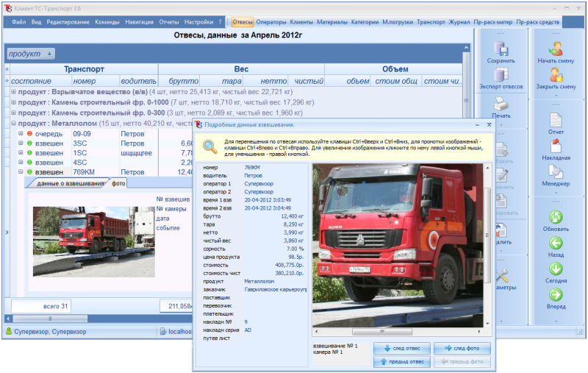Image resolution: width=588 pixels, height=373 pixels.
Task: Click the Металлолом product value in dialog
Action: tap(259, 282)
